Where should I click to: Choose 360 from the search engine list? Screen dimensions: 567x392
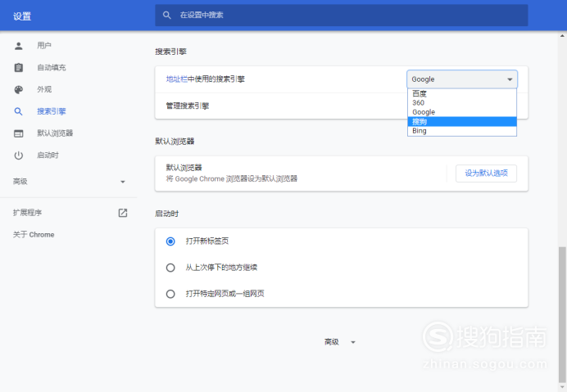coord(462,103)
